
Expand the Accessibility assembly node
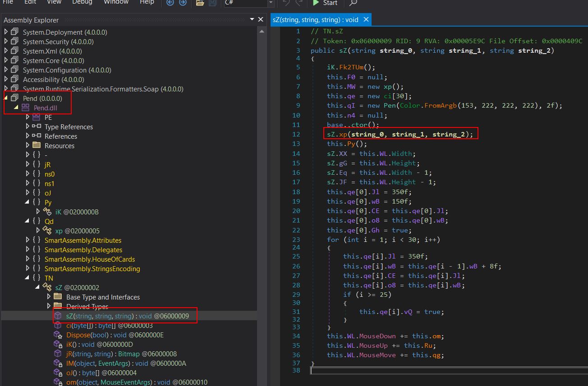click(6, 79)
